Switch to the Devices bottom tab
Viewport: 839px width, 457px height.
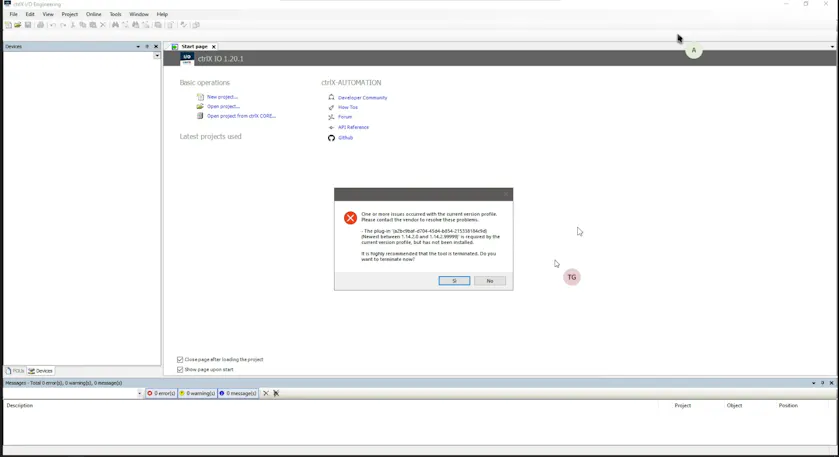click(x=41, y=371)
